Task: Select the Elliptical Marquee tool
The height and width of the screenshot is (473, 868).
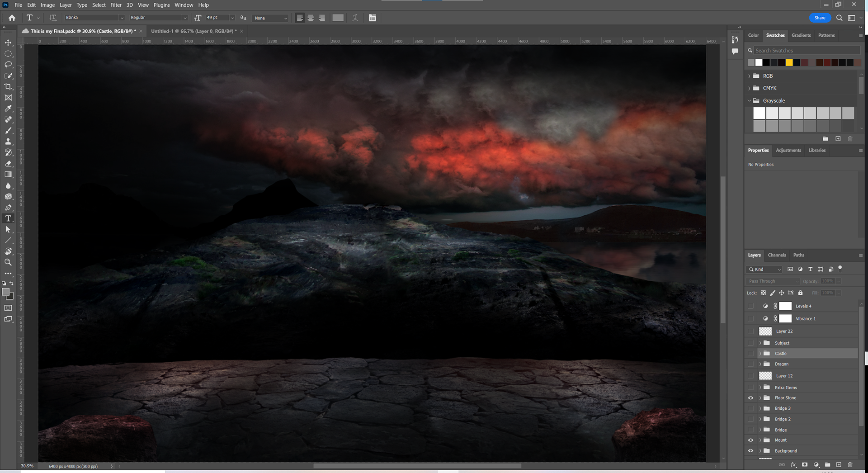Action: [x=8, y=53]
